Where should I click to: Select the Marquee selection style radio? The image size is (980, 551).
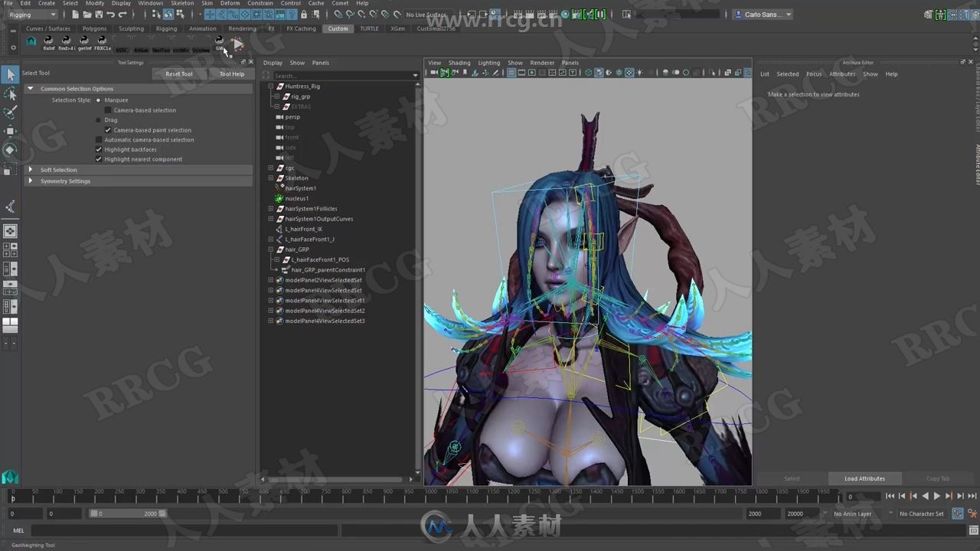point(99,100)
